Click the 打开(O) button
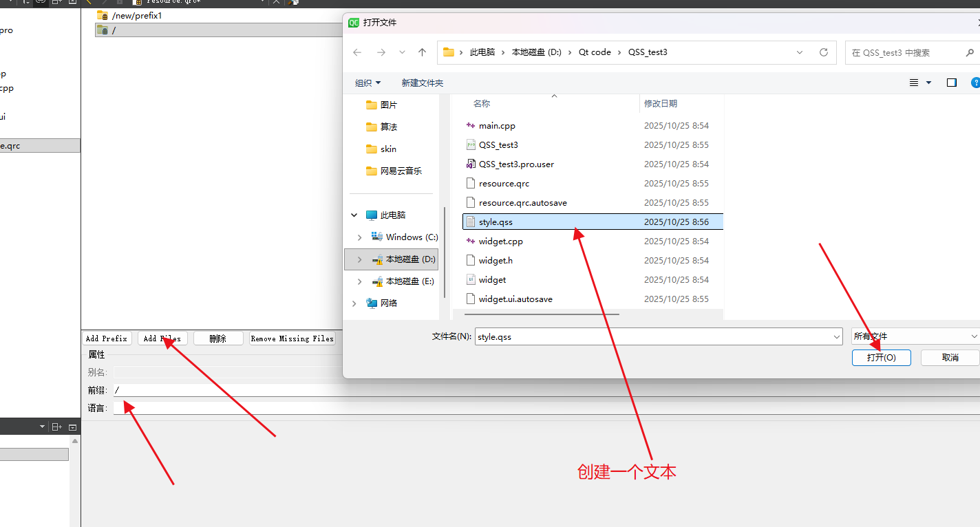980x527 pixels. tap(882, 358)
